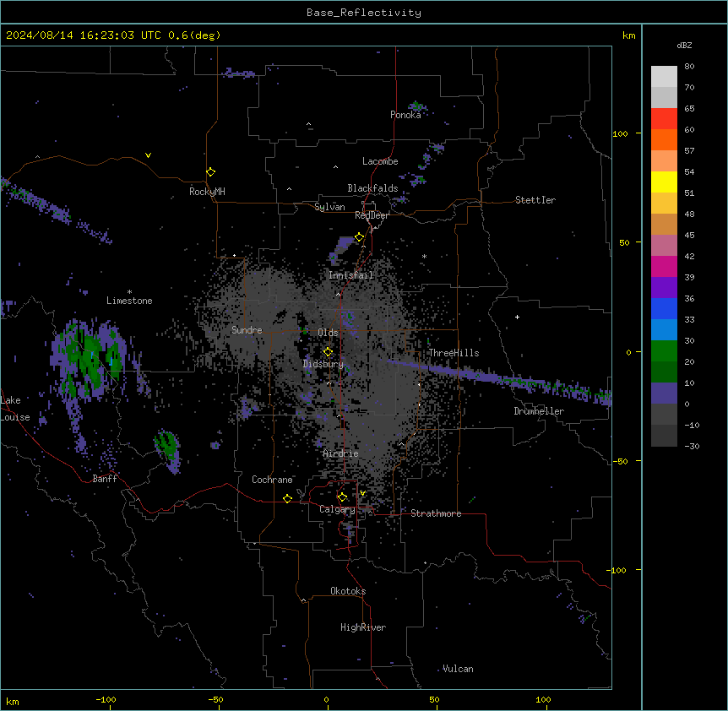Viewport: 728px width, 711px height.
Task: Click the Blackfalds map label
Action: point(372,188)
